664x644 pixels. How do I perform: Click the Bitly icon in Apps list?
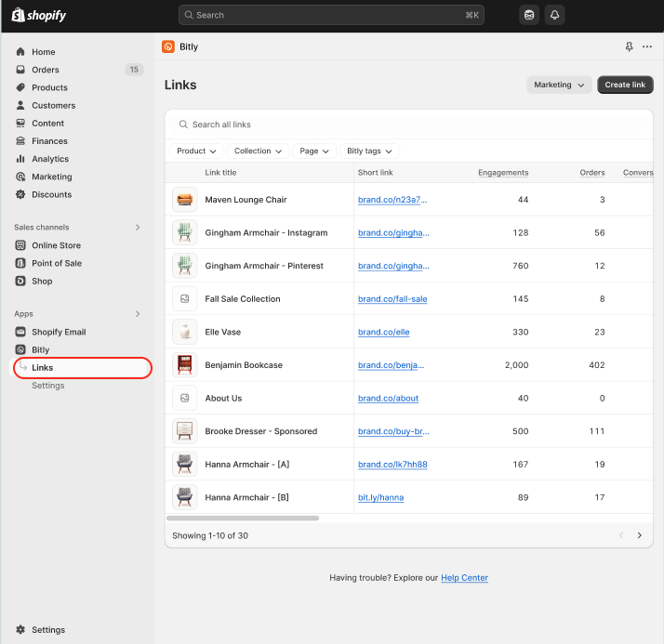[x=20, y=349]
